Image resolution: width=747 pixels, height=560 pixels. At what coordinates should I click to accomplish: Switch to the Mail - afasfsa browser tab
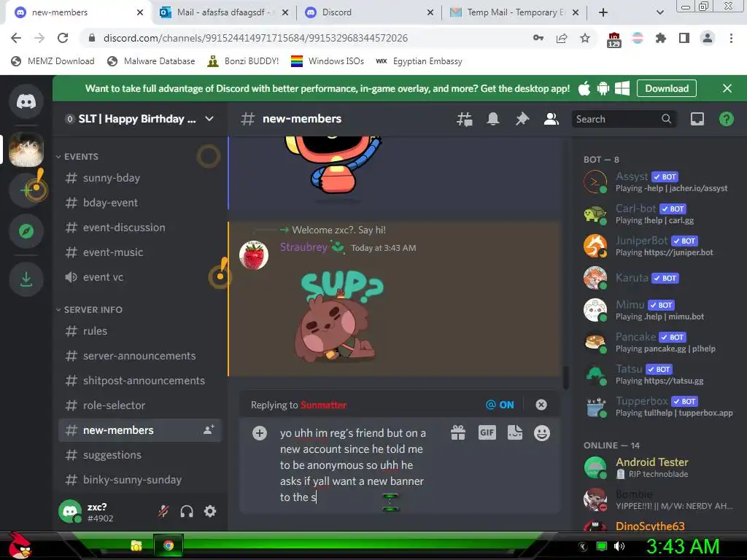224,12
